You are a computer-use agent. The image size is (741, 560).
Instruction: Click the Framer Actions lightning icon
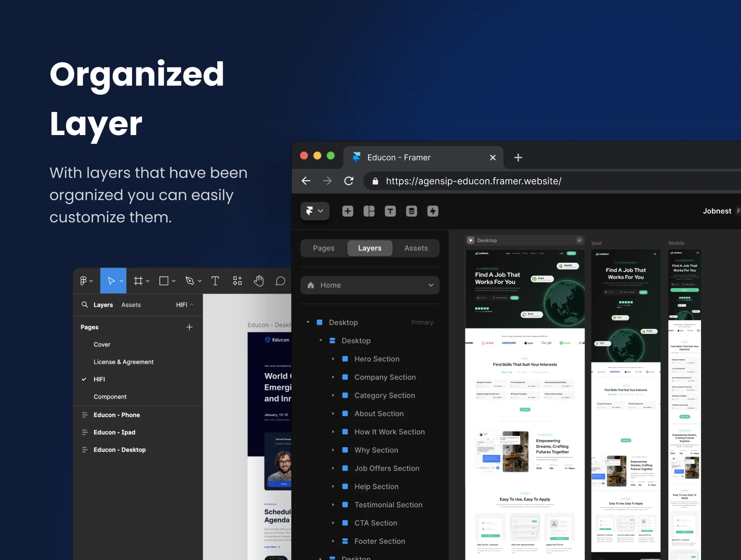click(433, 211)
